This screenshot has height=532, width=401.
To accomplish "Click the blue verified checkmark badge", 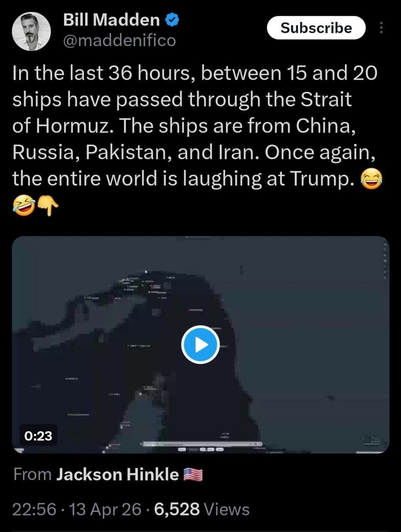I will click(172, 20).
